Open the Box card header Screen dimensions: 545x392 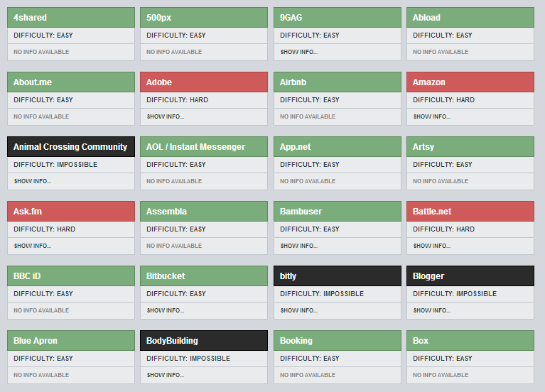tap(421, 341)
